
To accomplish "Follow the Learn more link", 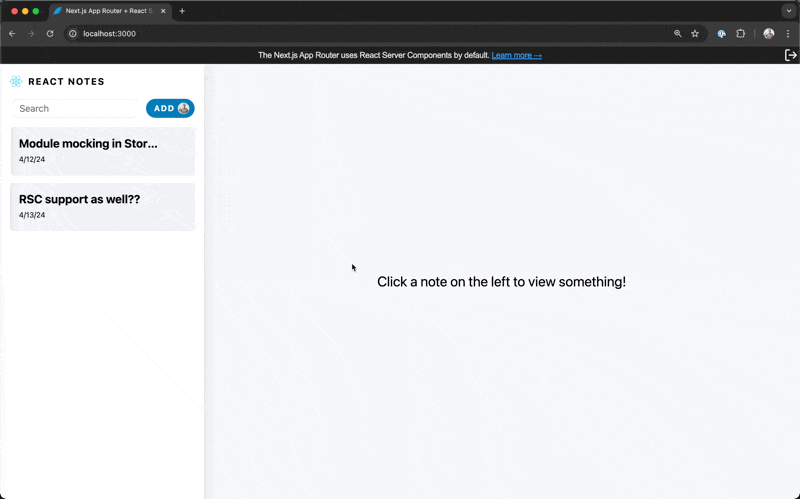I will coord(516,55).
